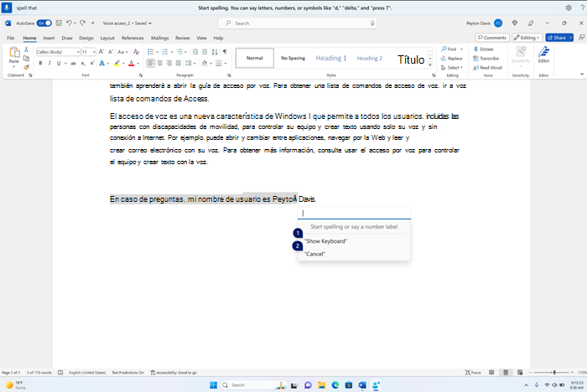Apply red font color
This screenshot has width=587, height=392.
pyautogui.click(x=131, y=64)
